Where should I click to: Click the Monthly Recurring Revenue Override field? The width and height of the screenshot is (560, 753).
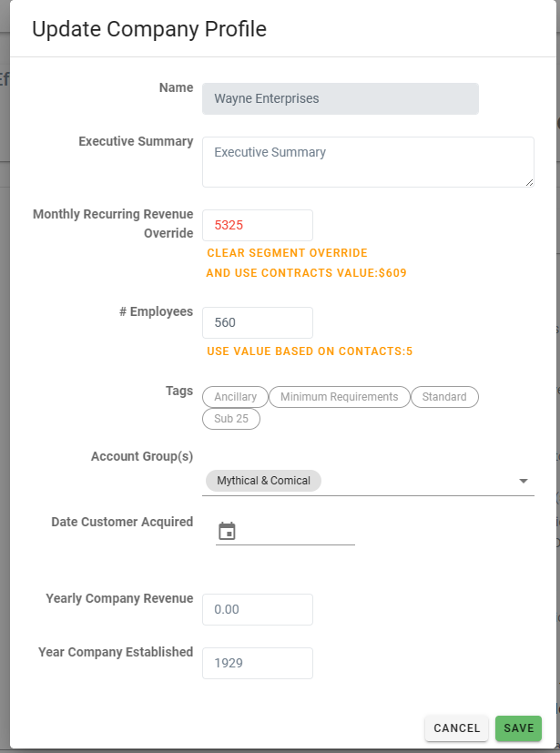tap(258, 225)
